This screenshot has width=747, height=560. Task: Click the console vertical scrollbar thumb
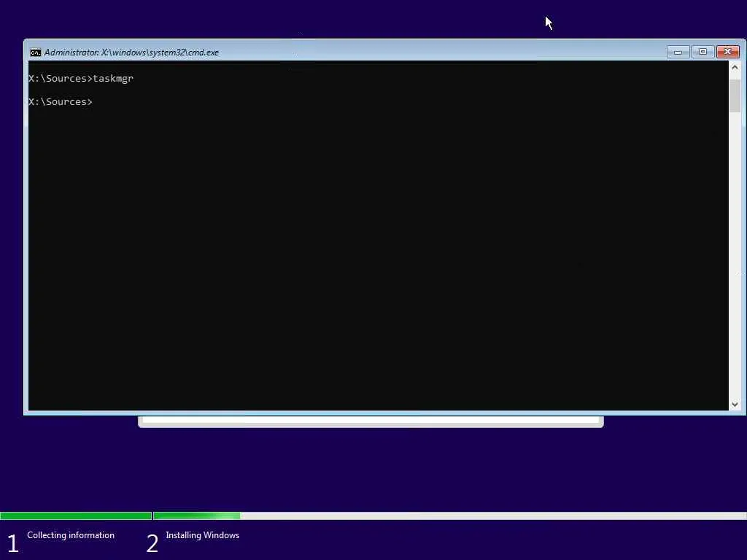(735, 96)
